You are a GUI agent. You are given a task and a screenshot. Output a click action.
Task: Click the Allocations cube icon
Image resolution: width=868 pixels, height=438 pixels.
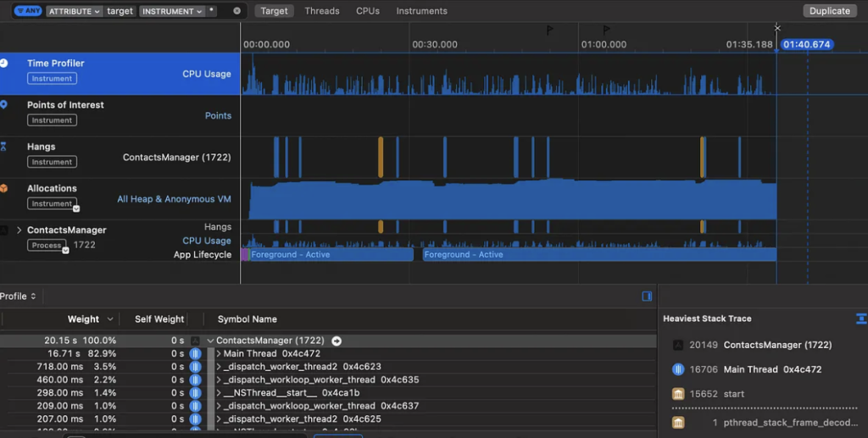click(4, 188)
